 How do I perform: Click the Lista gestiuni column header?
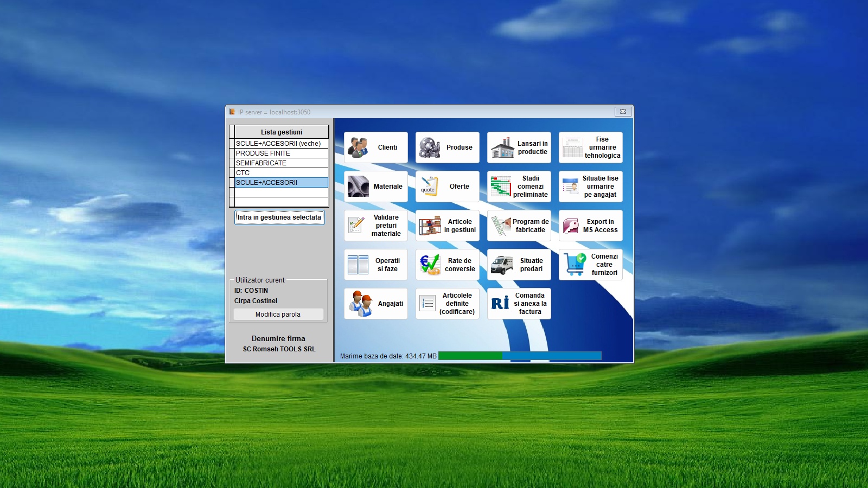pyautogui.click(x=282, y=132)
